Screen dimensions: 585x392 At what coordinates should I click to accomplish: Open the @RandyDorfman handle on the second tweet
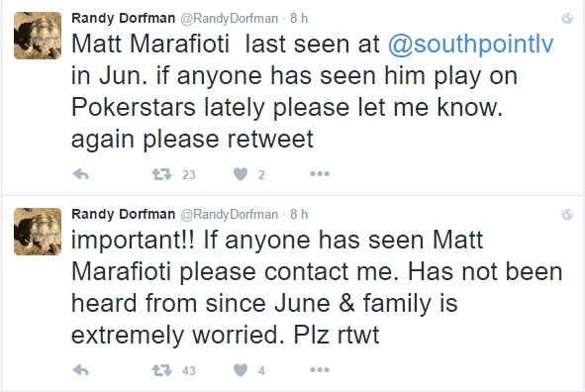[x=230, y=214]
